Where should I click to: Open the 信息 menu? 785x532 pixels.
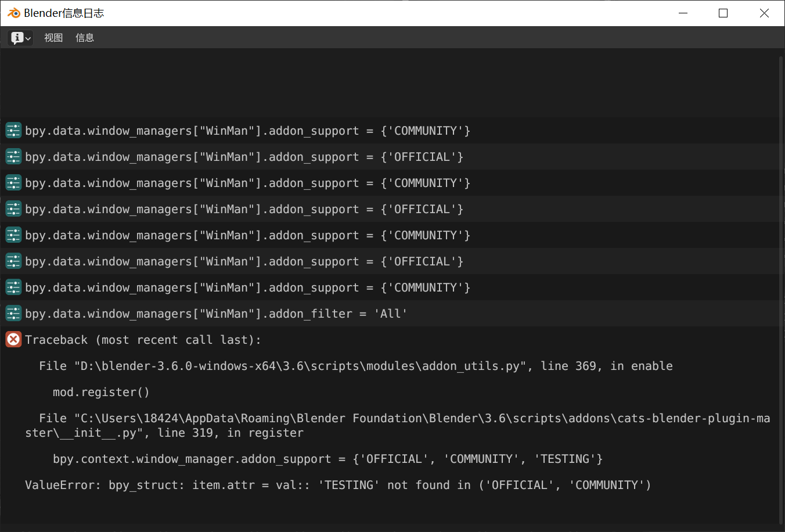pyautogui.click(x=85, y=38)
